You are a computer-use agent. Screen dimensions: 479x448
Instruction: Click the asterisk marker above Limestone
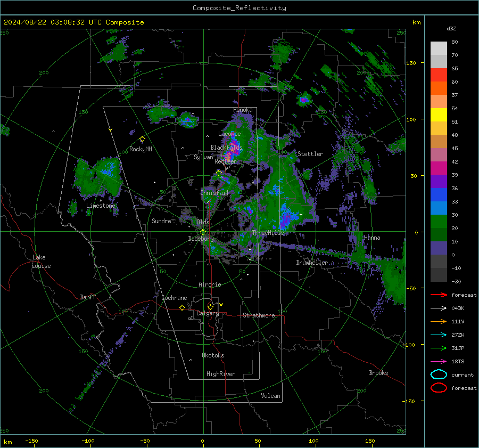click(x=101, y=201)
